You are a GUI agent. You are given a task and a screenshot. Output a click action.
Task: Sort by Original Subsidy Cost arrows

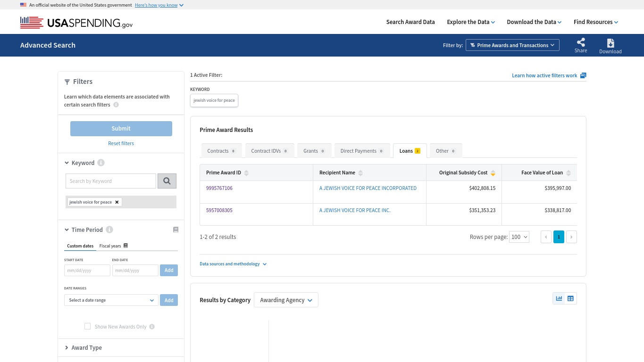pyautogui.click(x=493, y=173)
